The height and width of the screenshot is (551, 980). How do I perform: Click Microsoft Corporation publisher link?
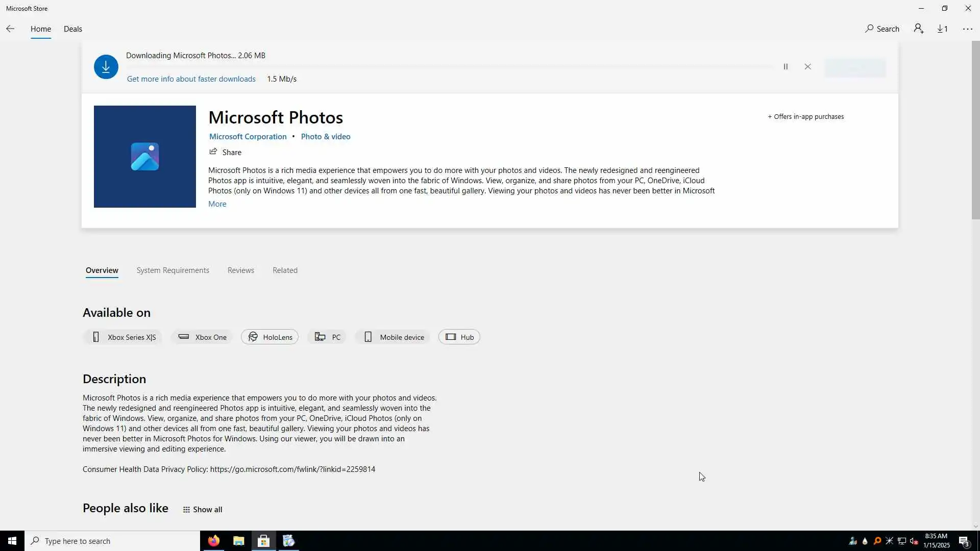(248, 137)
